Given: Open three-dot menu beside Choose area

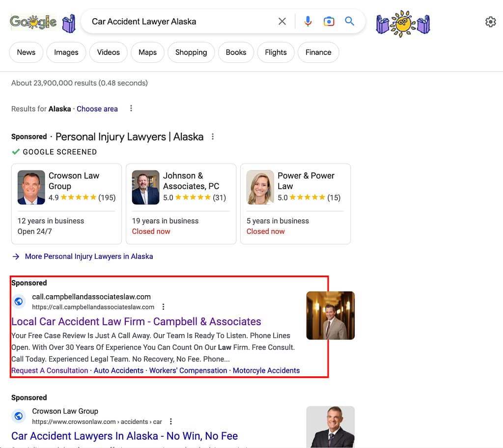Looking at the screenshot, I should (131, 109).
